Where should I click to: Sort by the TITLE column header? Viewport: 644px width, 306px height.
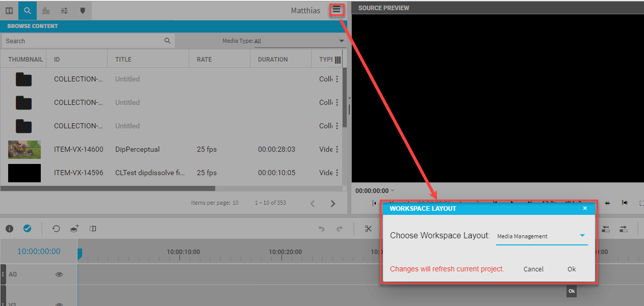[123, 60]
